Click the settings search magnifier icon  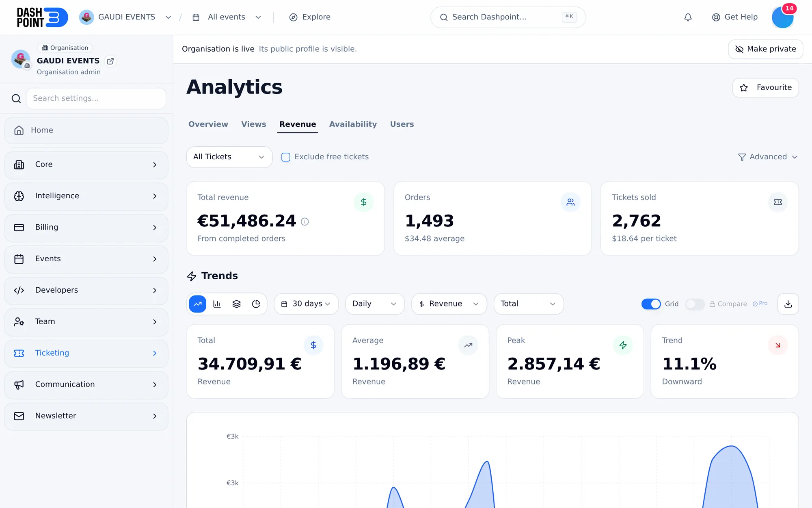click(x=16, y=98)
